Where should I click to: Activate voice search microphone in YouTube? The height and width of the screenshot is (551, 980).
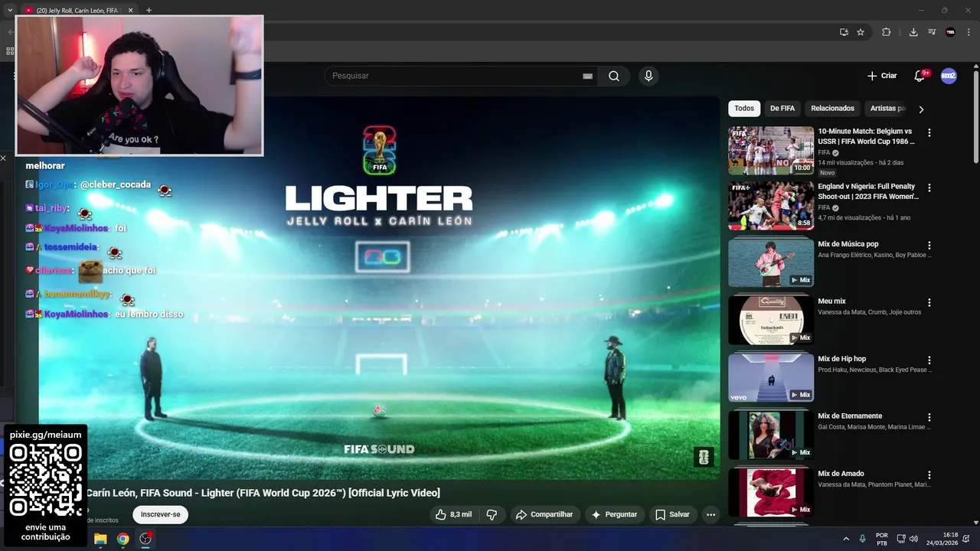point(648,76)
